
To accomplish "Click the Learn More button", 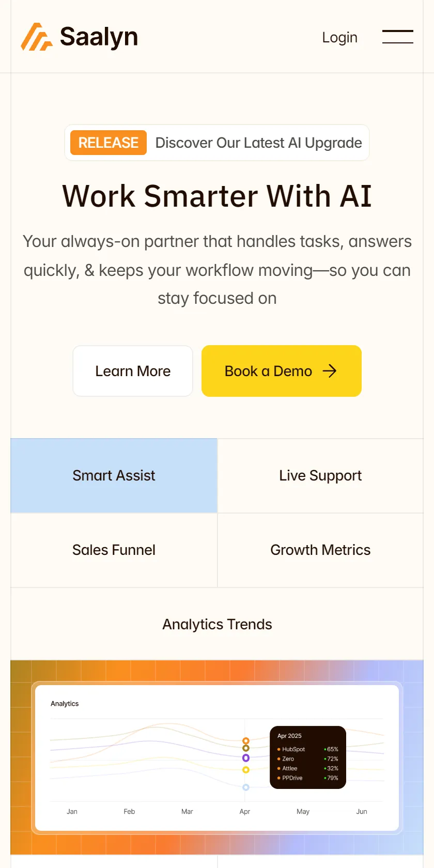I will pyautogui.click(x=133, y=371).
